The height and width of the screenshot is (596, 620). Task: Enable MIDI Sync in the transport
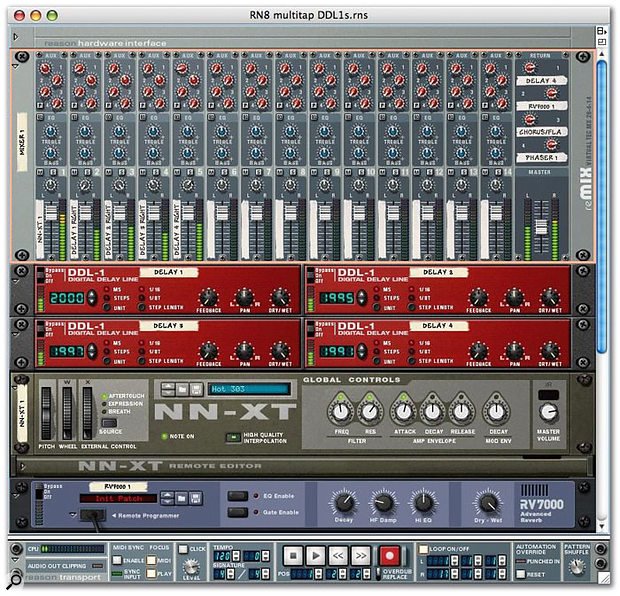pos(117,560)
